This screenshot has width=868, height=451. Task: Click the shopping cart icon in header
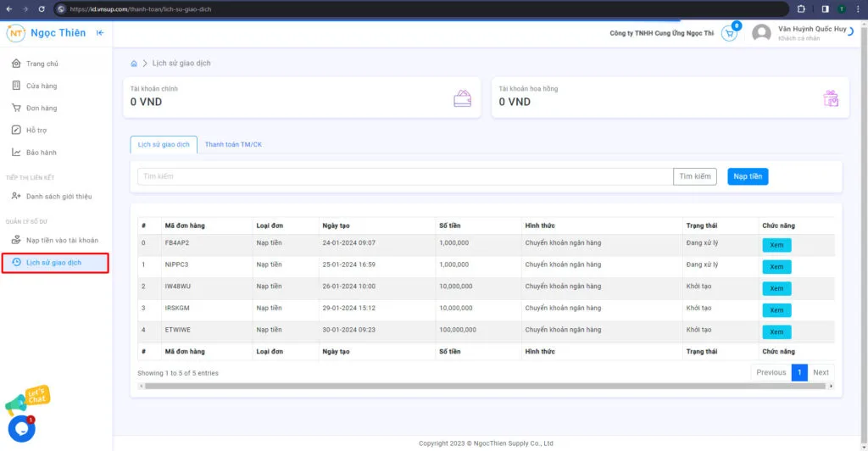(x=729, y=34)
